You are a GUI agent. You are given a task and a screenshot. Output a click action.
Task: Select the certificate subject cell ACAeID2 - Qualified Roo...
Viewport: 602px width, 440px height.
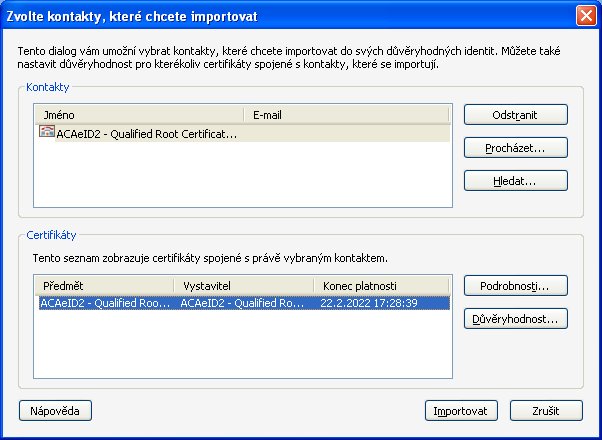[x=105, y=303]
